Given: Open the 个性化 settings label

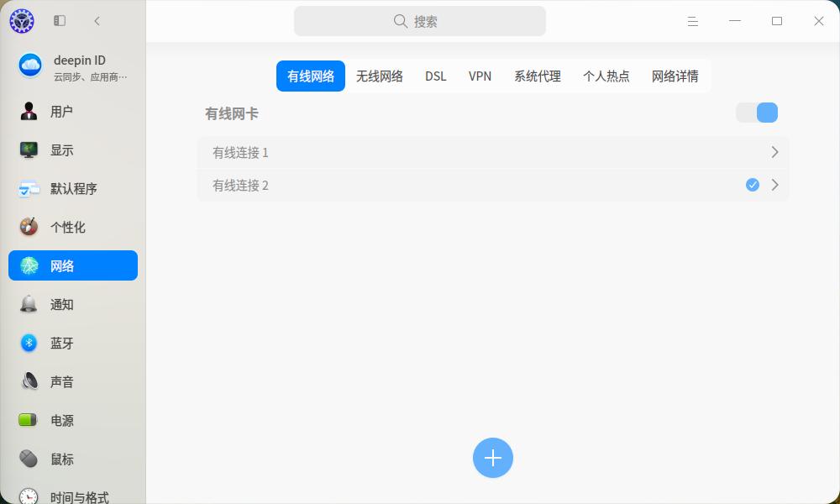Looking at the screenshot, I should pyautogui.click(x=67, y=227).
